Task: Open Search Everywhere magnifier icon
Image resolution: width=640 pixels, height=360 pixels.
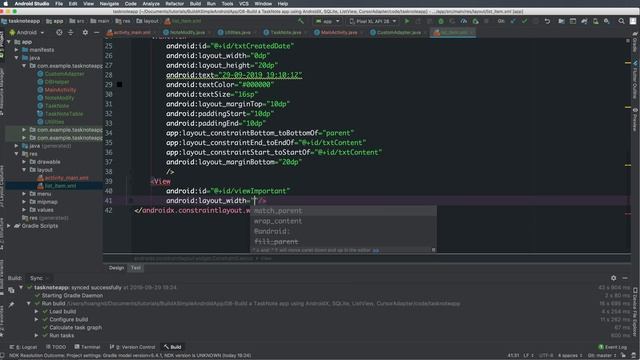Action: click(621, 21)
